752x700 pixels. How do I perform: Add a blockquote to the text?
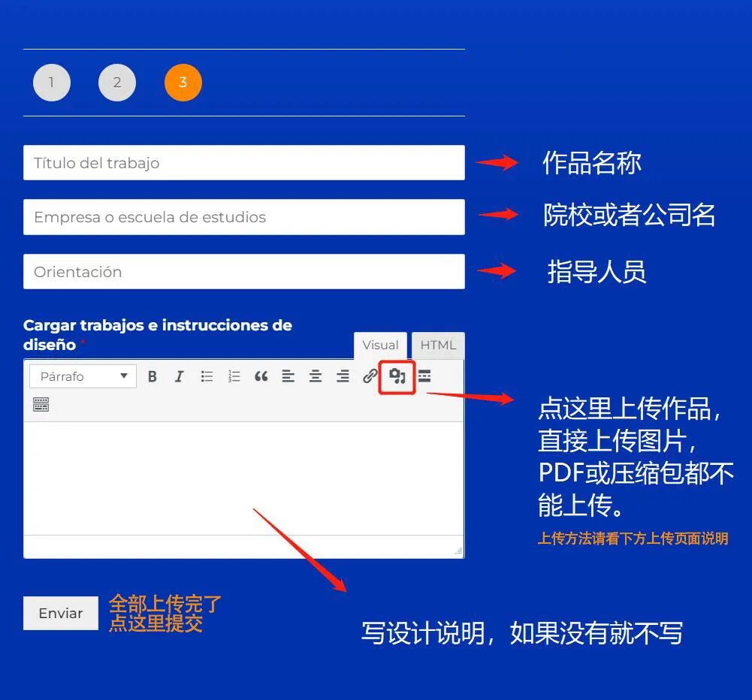[261, 376]
